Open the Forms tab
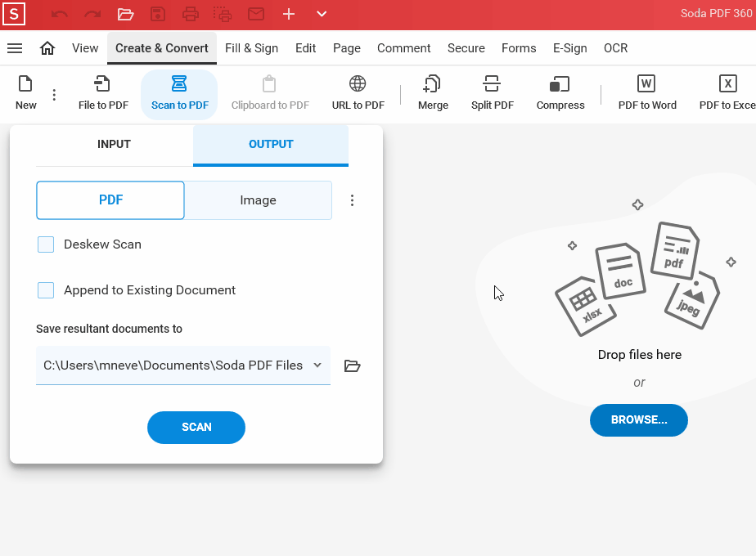Image resolution: width=756 pixels, height=556 pixels. 519,48
